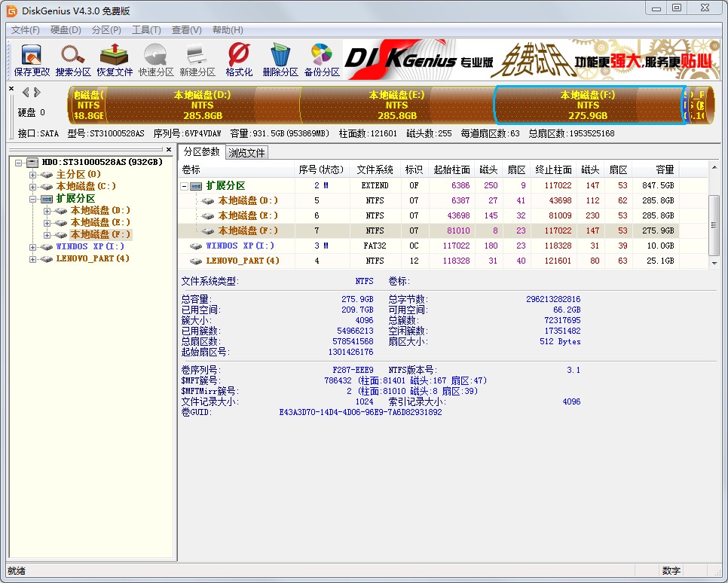Collapse the 扩展分区 node in left tree

(32, 199)
